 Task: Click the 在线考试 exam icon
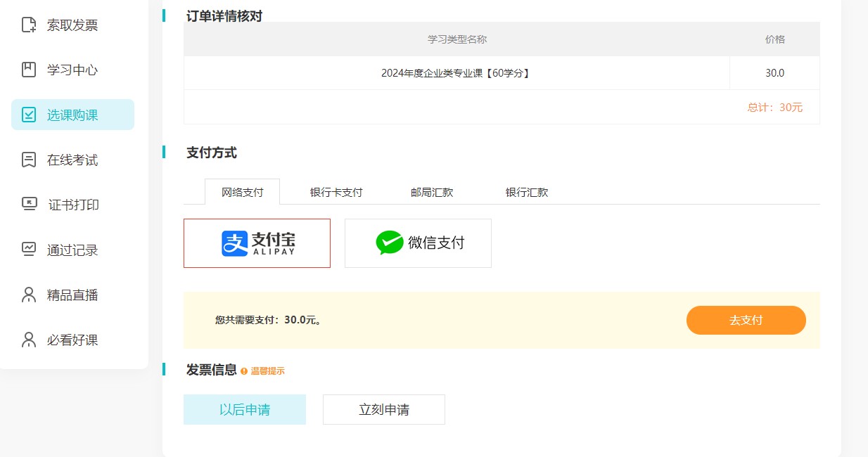(29, 160)
